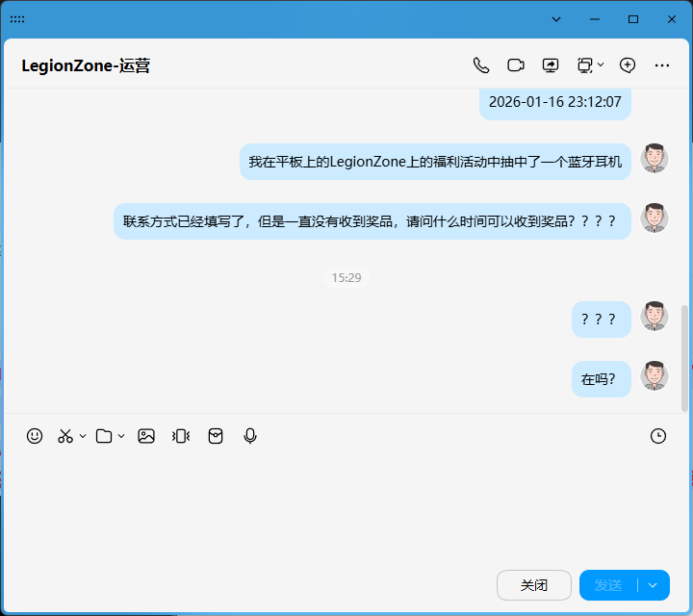693x616 pixels.
Task: Open the remote desktop control icon
Action: tap(585, 65)
